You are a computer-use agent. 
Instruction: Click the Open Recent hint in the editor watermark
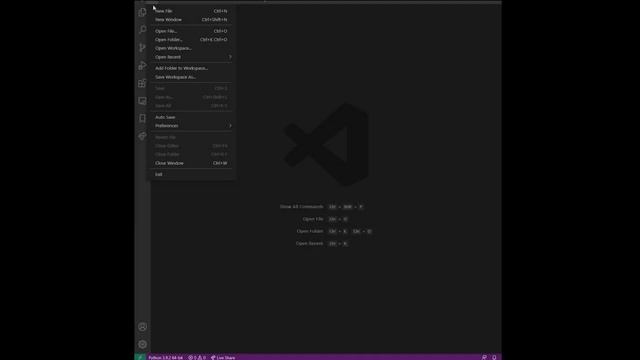point(309,243)
